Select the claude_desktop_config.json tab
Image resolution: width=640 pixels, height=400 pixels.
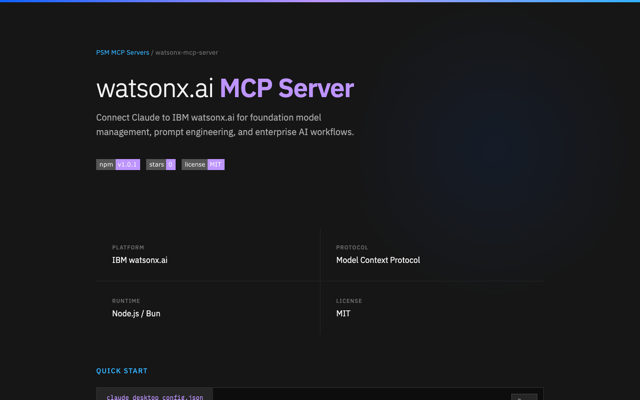pyautogui.click(x=155, y=396)
